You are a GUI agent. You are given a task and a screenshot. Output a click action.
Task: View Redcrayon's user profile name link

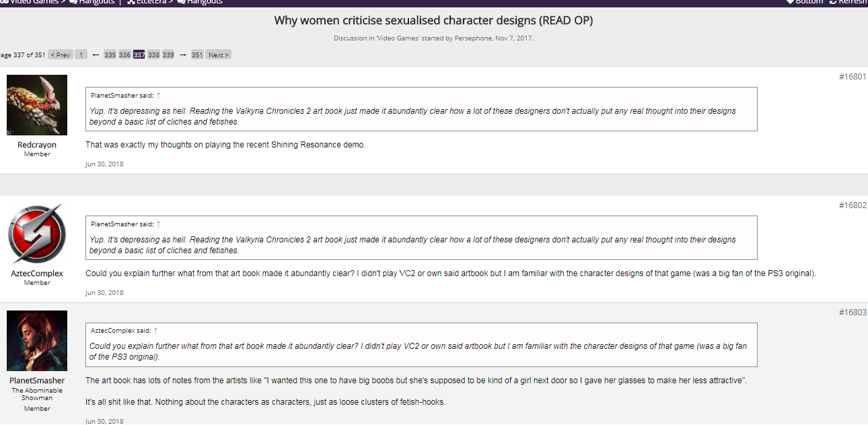pyautogui.click(x=37, y=145)
